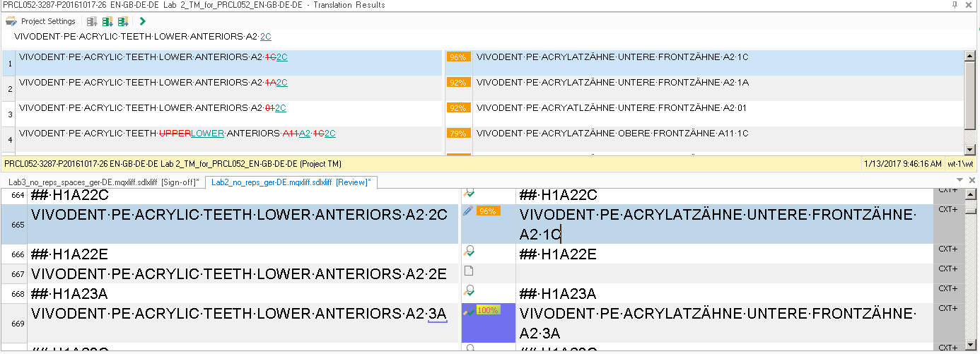Screen dimensions: 980x354
Task: Select German match ending in A2·1A
Action: (612, 83)
